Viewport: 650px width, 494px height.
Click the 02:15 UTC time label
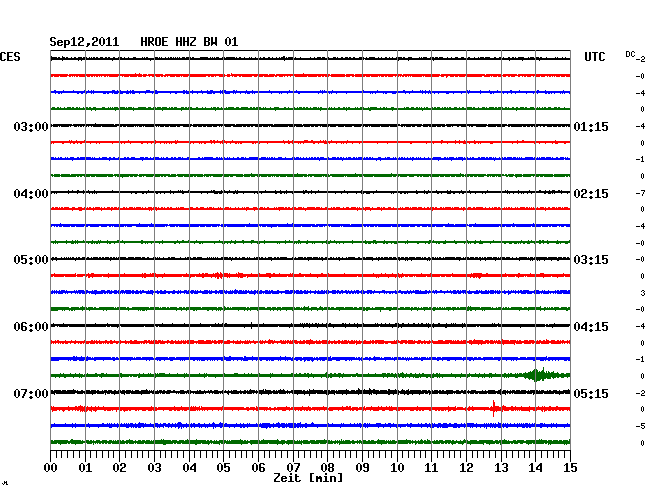coord(591,194)
